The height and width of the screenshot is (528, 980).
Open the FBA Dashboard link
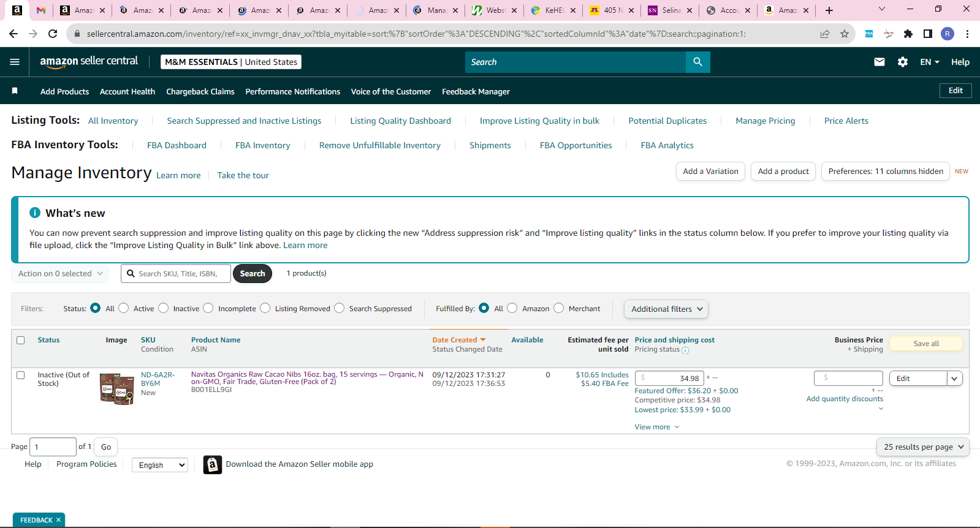[177, 145]
